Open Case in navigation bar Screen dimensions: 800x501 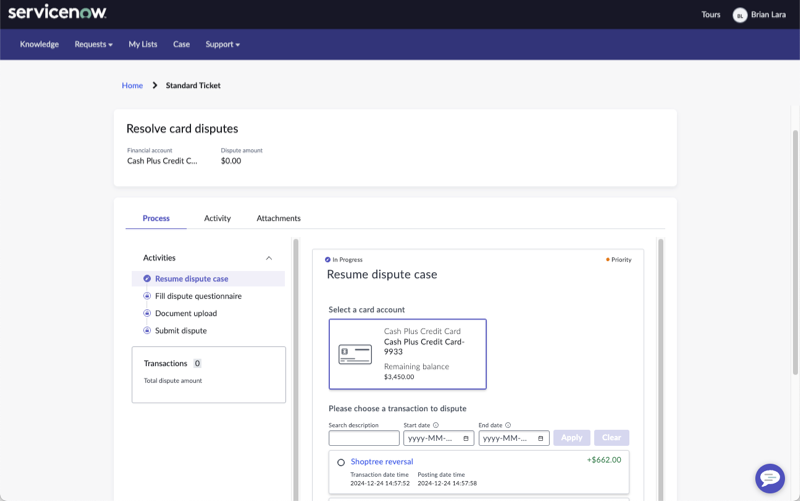coord(181,44)
